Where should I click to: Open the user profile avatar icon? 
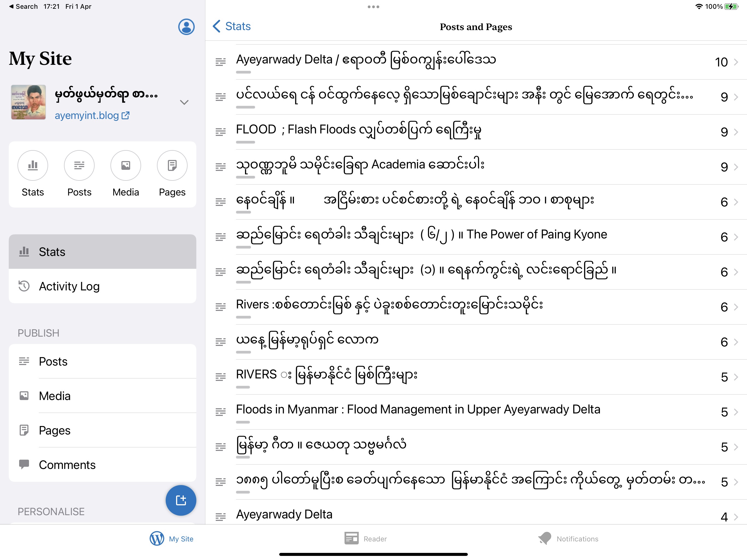click(x=186, y=27)
